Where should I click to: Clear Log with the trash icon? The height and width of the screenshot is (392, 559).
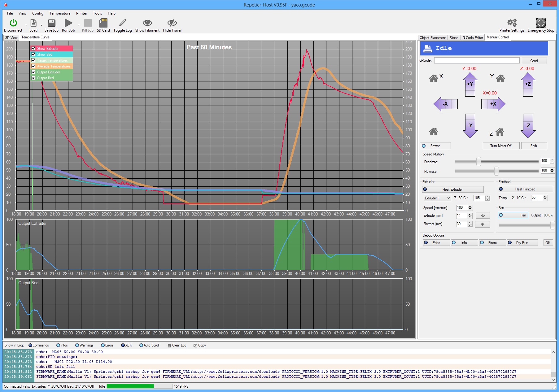point(169,345)
